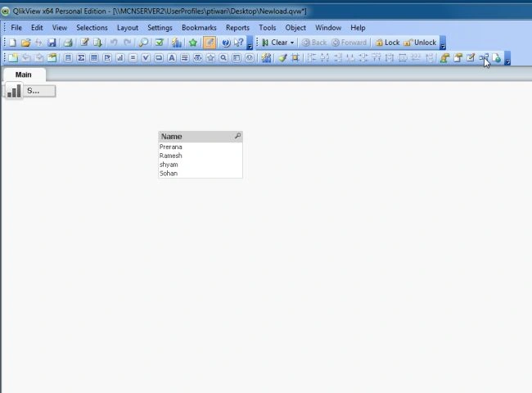
Task: Toggle the highlighted orange toolbar button
Action: [210, 43]
